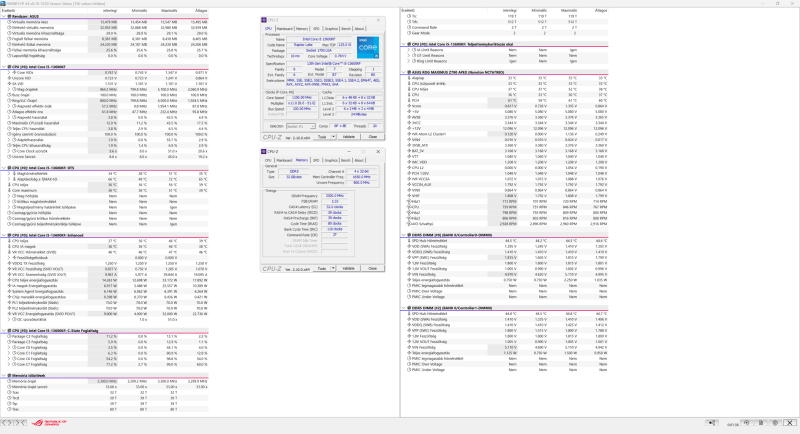Click the voltage icon beside Vcore
800x434 pixels.
point(409,106)
